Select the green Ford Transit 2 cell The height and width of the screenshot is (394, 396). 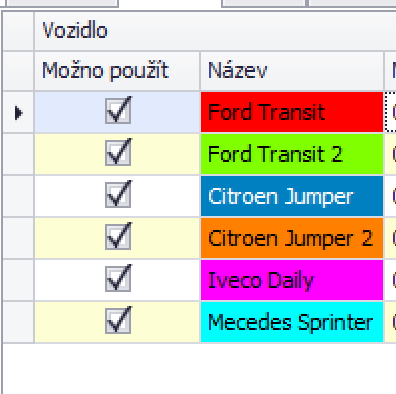pyautogui.click(x=292, y=154)
